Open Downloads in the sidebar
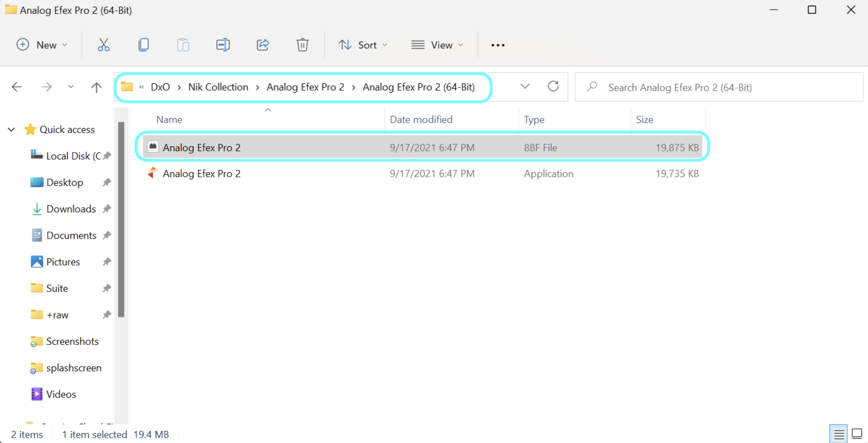Viewport: 868px width, 443px height. point(71,209)
